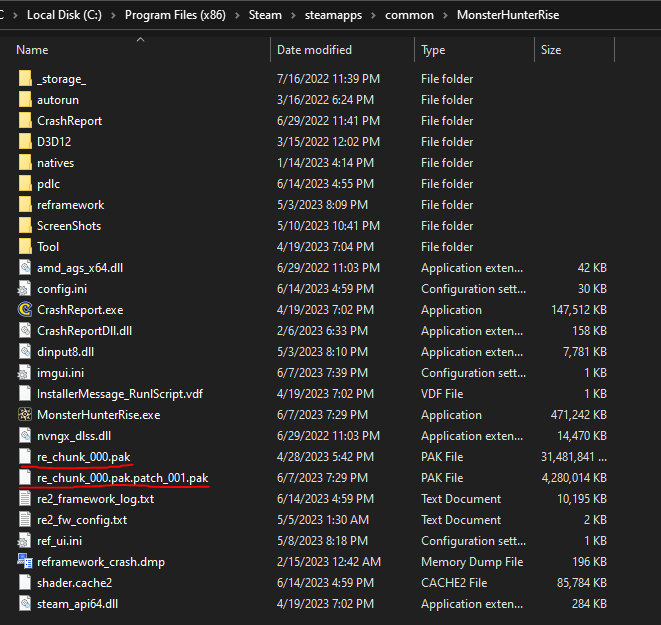Click the 7/16/2022 11:39 PM date cell
The image size is (661, 625).
(328, 79)
